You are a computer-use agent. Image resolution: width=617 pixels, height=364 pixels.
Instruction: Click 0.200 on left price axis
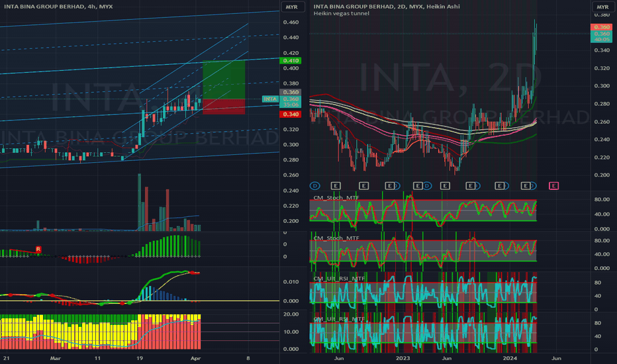coord(291,221)
